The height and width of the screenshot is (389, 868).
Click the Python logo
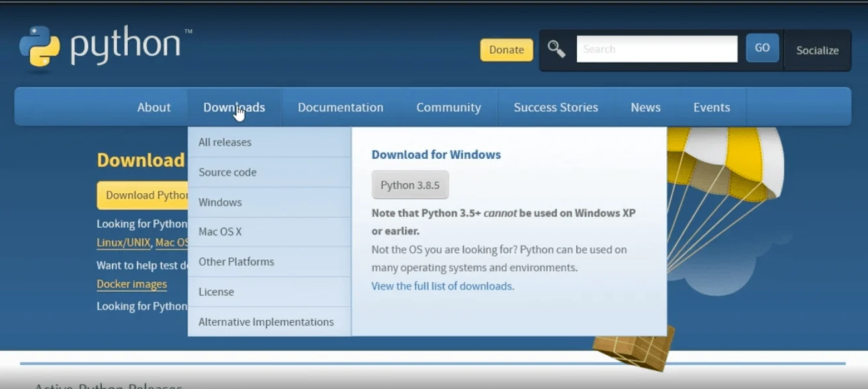[x=106, y=48]
